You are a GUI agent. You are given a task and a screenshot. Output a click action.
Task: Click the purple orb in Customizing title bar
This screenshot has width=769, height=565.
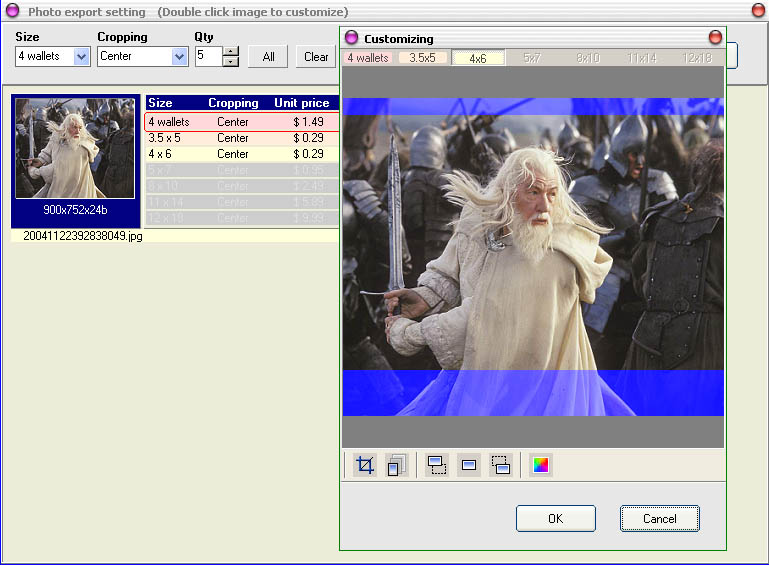point(352,37)
